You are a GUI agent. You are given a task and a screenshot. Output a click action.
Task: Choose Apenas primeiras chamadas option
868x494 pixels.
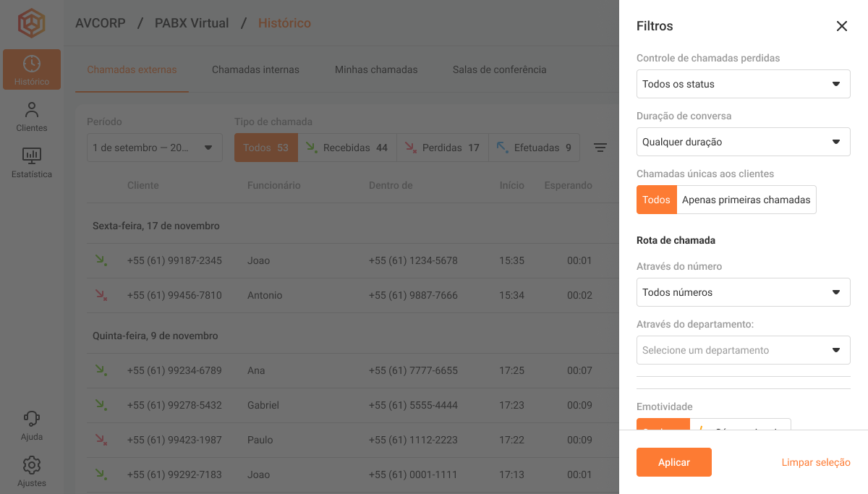[x=746, y=200]
